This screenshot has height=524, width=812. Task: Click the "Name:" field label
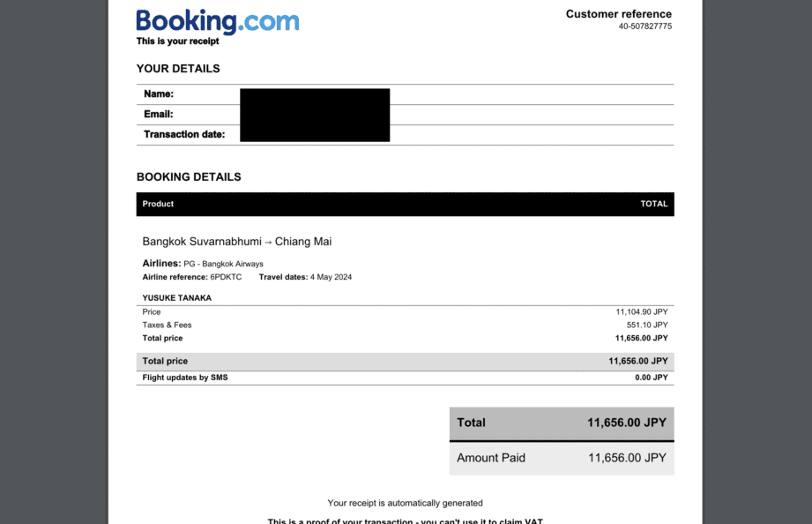click(159, 94)
